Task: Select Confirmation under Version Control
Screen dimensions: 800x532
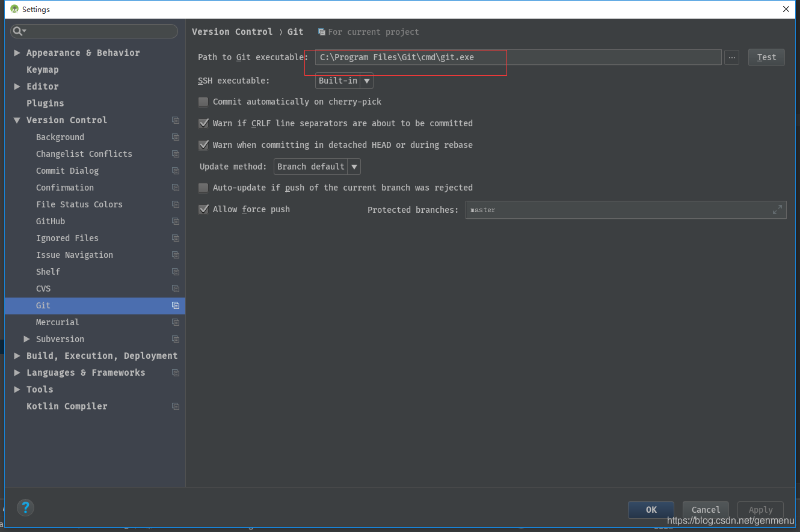Action: [x=65, y=188]
